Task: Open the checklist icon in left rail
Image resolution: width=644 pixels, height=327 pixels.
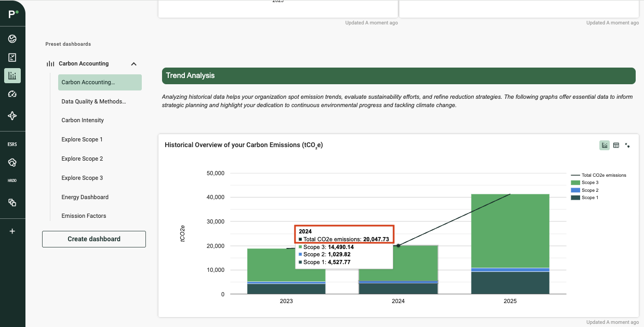Action: 12,57
